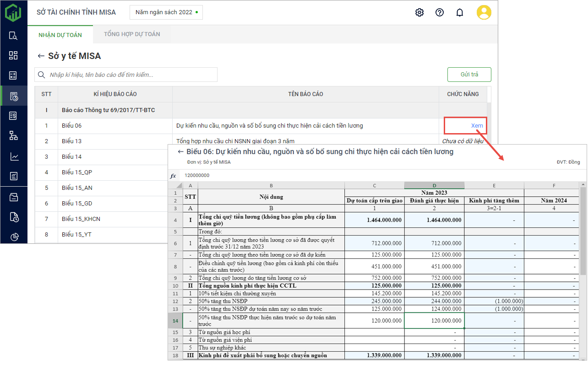Screen dimensions: 588x371
Task: Open the pie chart icon in sidebar
Action: (13, 237)
